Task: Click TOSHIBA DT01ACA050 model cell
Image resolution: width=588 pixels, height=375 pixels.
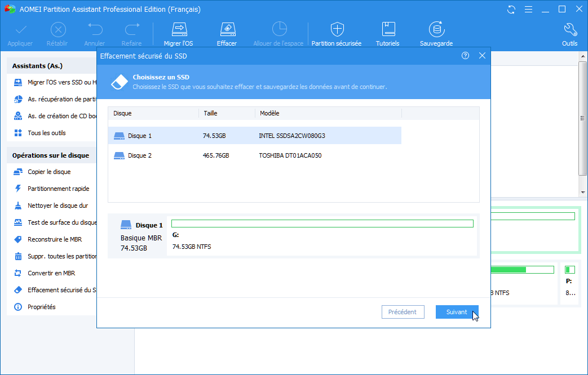Action: coord(290,155)
